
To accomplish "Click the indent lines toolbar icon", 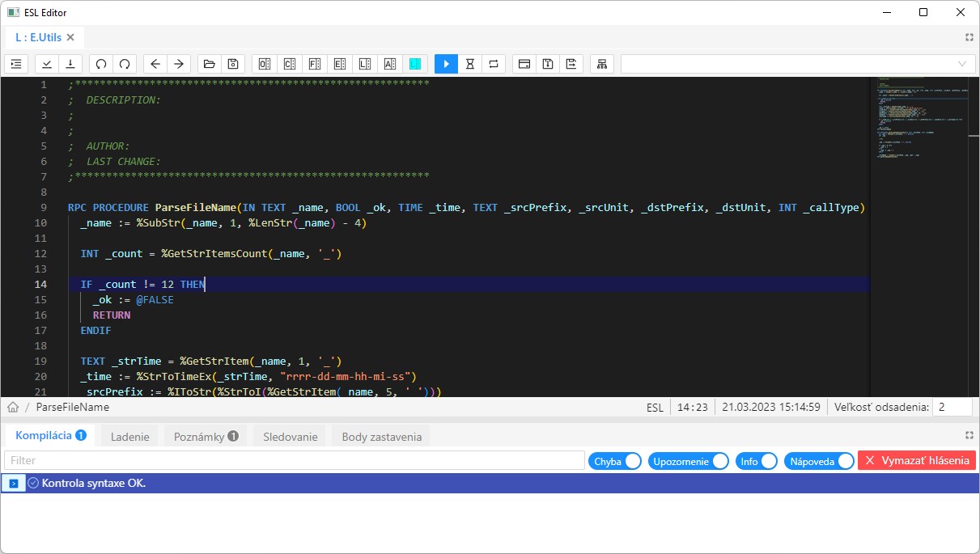I will pyautogui.click(x=16, y=64).
